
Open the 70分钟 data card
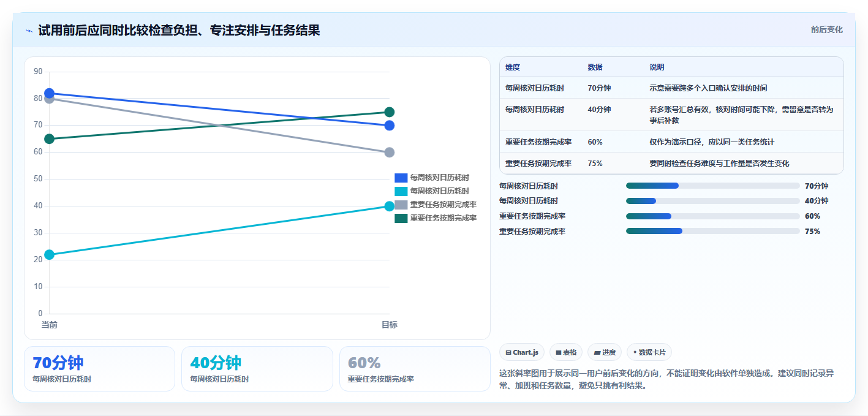[x=100, y=369]
